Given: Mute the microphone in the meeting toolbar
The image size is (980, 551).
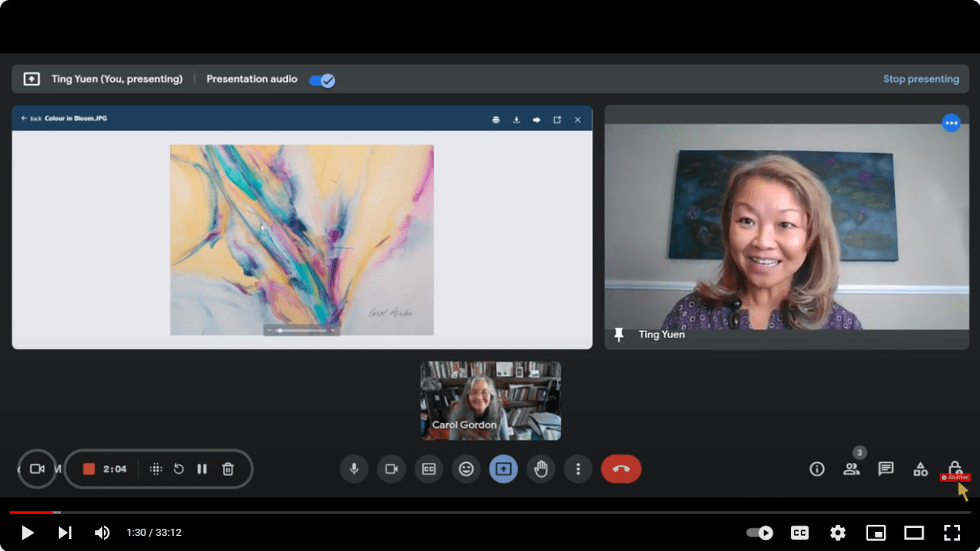Looking at the screenshot, I should 354,469.
